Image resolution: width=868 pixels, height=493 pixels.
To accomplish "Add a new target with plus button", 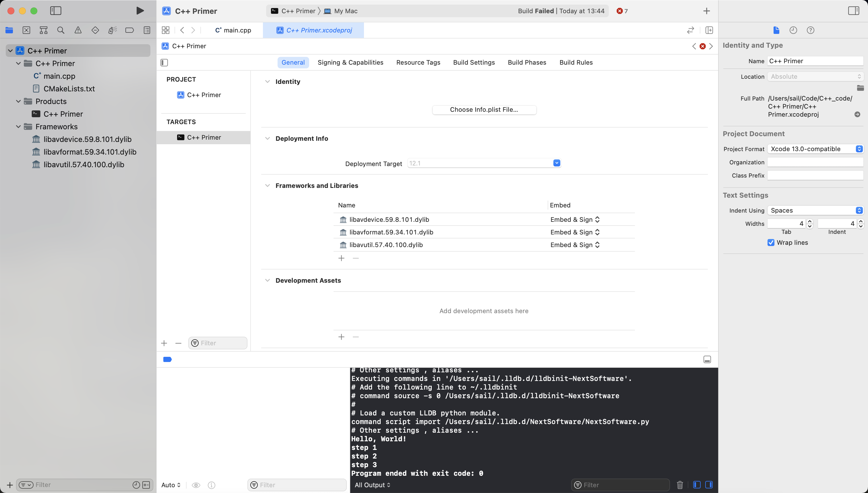I will (x=164, y=343).
